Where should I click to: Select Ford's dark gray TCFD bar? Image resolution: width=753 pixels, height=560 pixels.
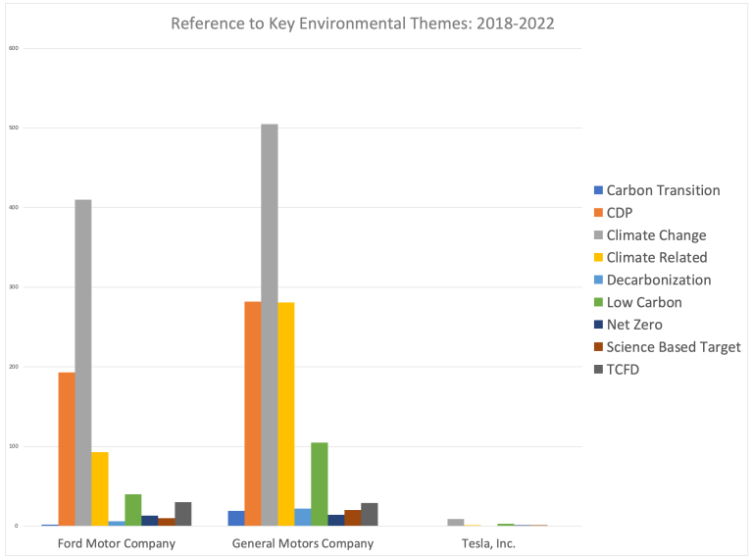tap(183, 514)
